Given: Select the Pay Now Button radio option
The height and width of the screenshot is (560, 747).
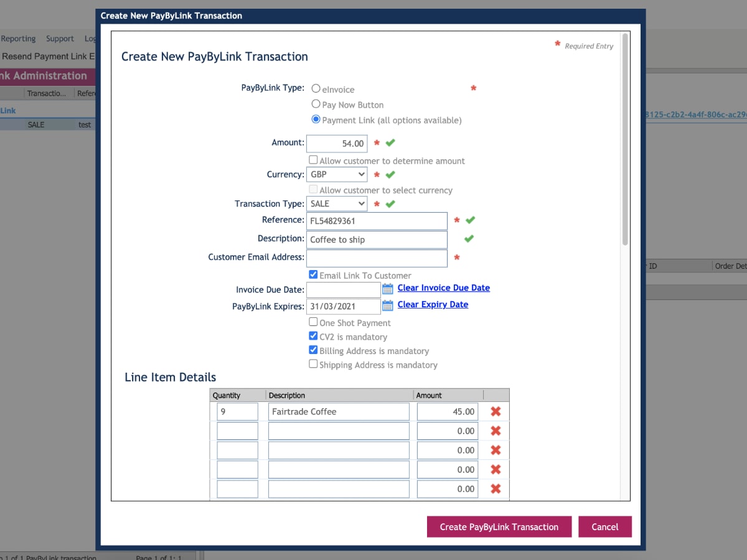Looking at the screenshot, I should (x=316, y=104).
